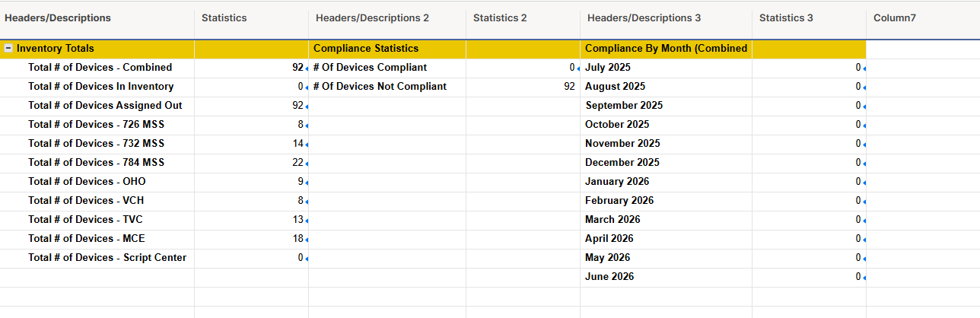Select the June 2026 statistic value 0

point(809,277)
